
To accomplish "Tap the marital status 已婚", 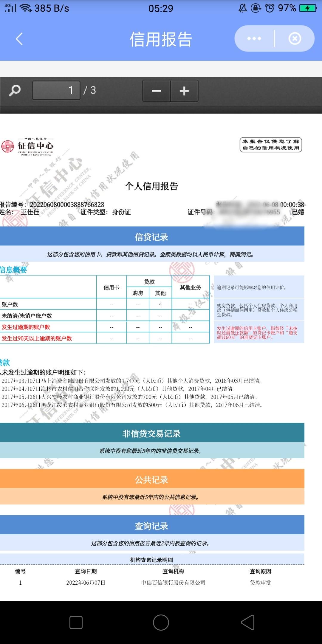I will coord(298,212).
